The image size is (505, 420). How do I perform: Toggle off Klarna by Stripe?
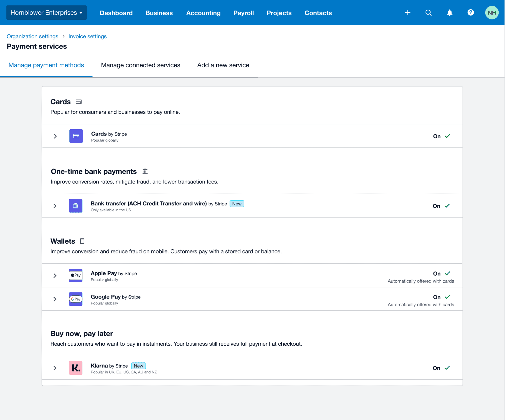pyautogui.click(x=441, y=368)
